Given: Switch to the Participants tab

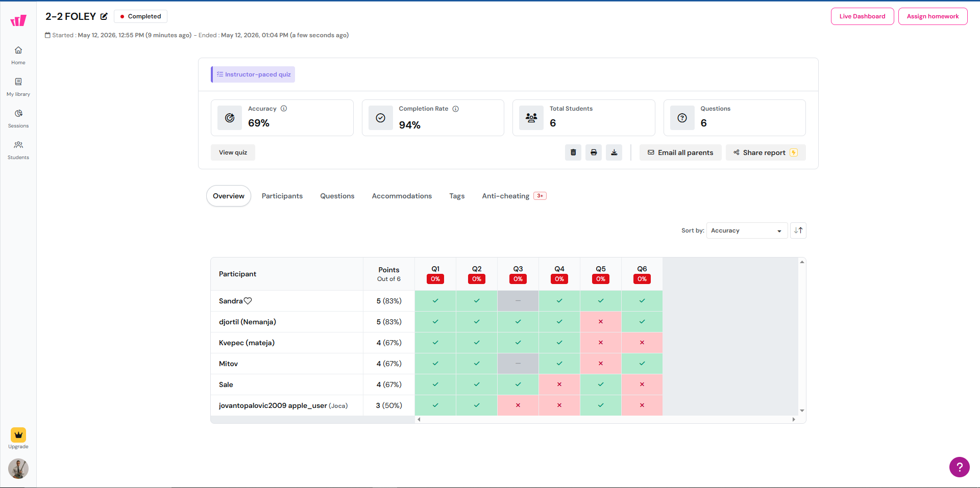Looking at the screenshot, I should [x=282, y=196].
